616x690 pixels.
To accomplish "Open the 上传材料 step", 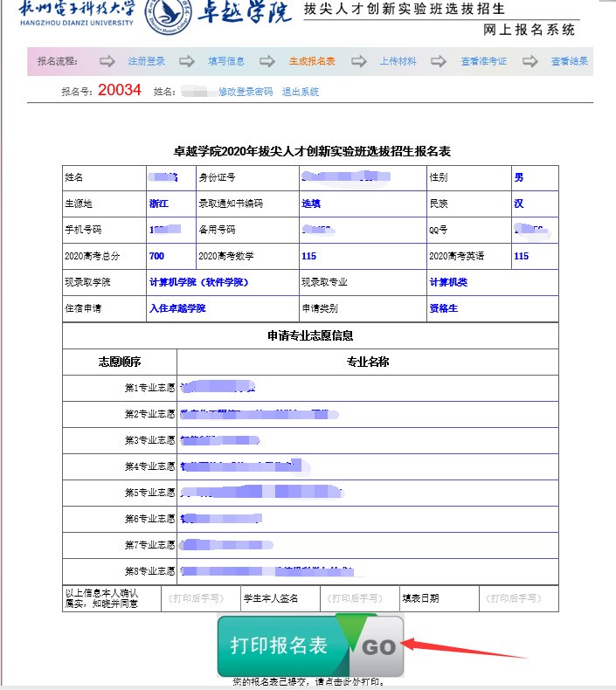I will click(x=398, y=61).
